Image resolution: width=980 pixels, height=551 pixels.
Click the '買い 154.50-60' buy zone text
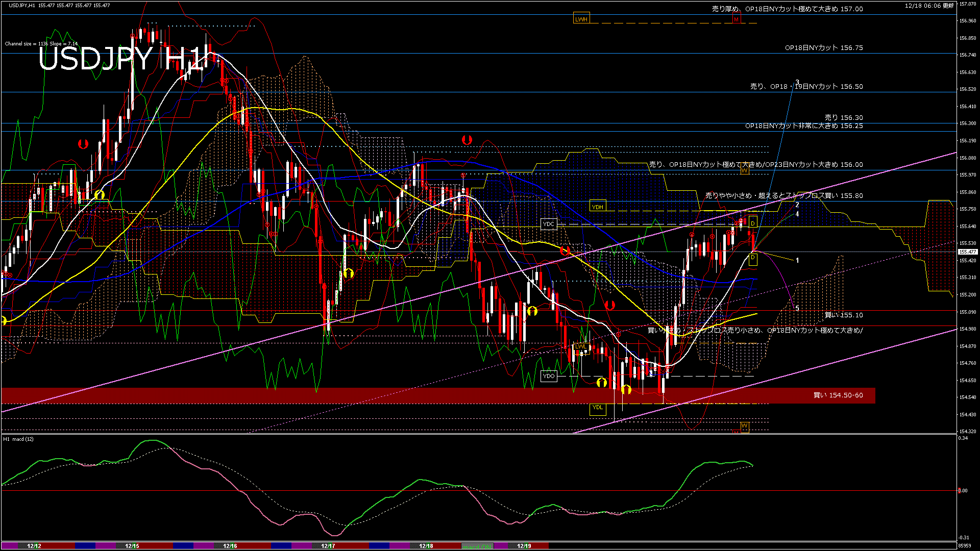tap(838, 395)
